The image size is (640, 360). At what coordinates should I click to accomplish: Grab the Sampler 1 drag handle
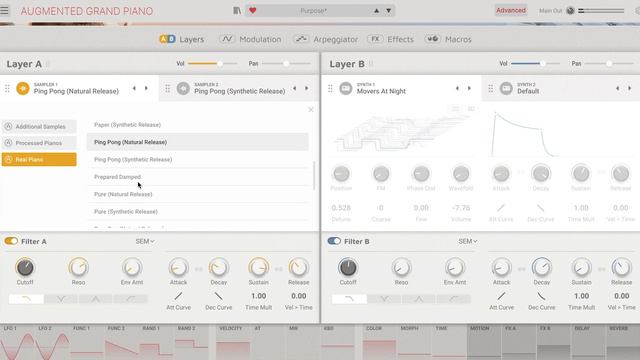[x=7, y=88]
